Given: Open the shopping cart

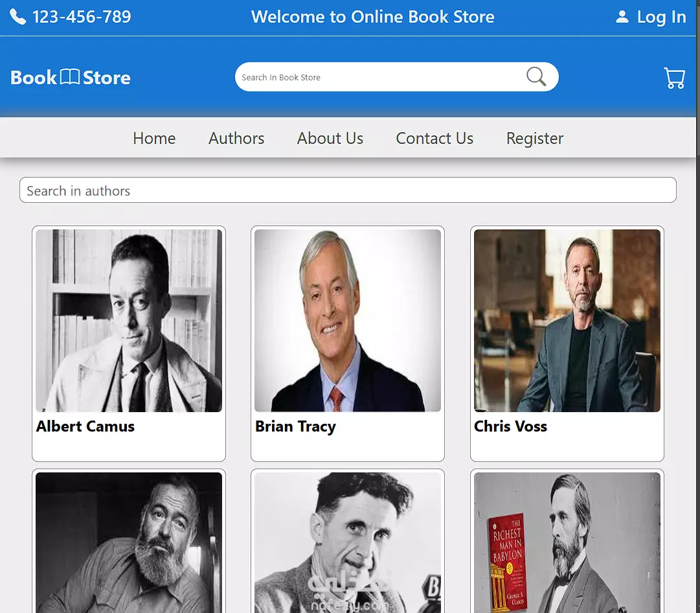Looking at the screenshot, I should coord(674,78).
